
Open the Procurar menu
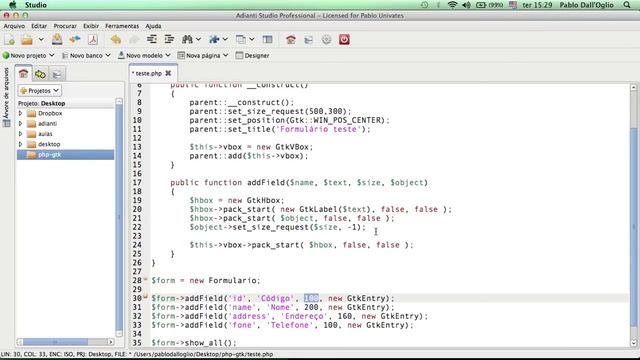(x=65, y=26)
